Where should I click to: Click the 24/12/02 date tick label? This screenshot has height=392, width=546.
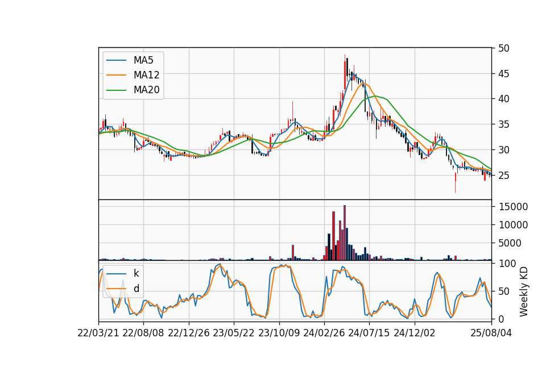coord(415,333)
